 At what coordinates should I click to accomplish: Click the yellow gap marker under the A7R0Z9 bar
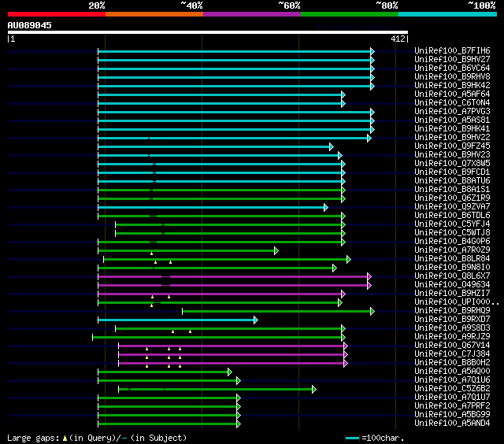pos(151,253)
